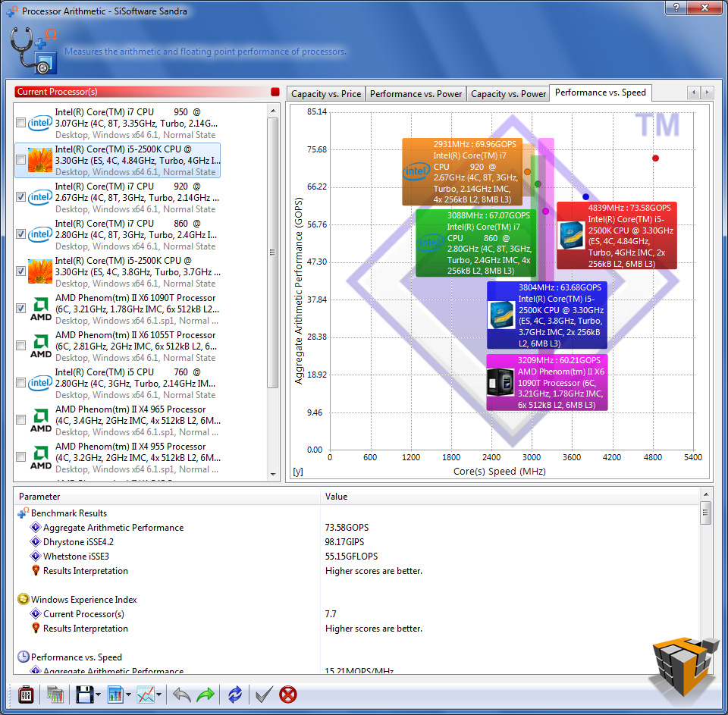Open the benchmark options icon in the toolbar
Image resolution: width=728 pixels, height=715 pixels.
26,695
